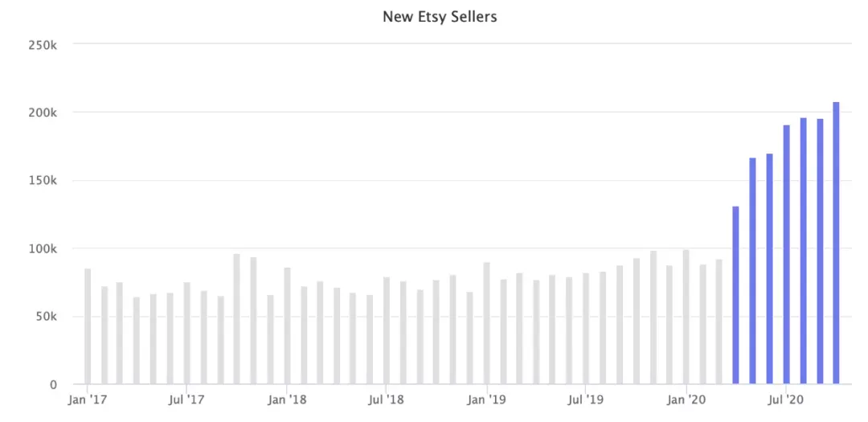The width and height of the screenshot is (868, 422).
Task: Click the Jan '17 x-axis label
Action: click(88, 399)
